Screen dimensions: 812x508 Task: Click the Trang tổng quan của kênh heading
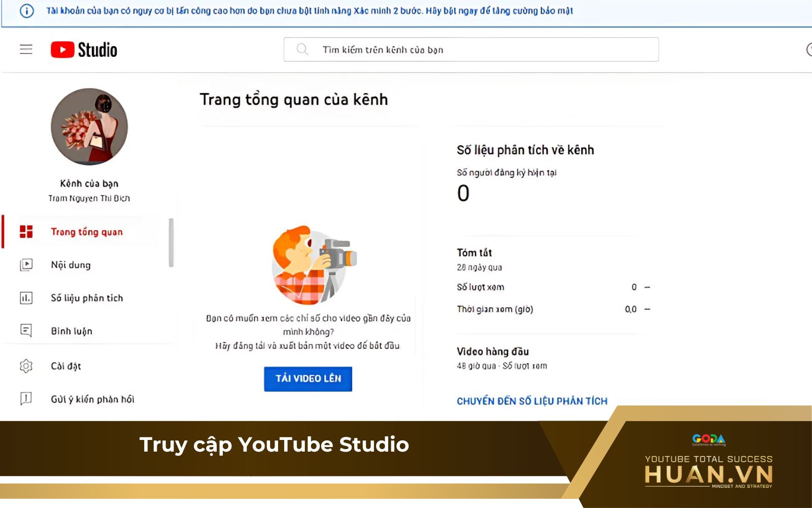click(x=294, y=100)
